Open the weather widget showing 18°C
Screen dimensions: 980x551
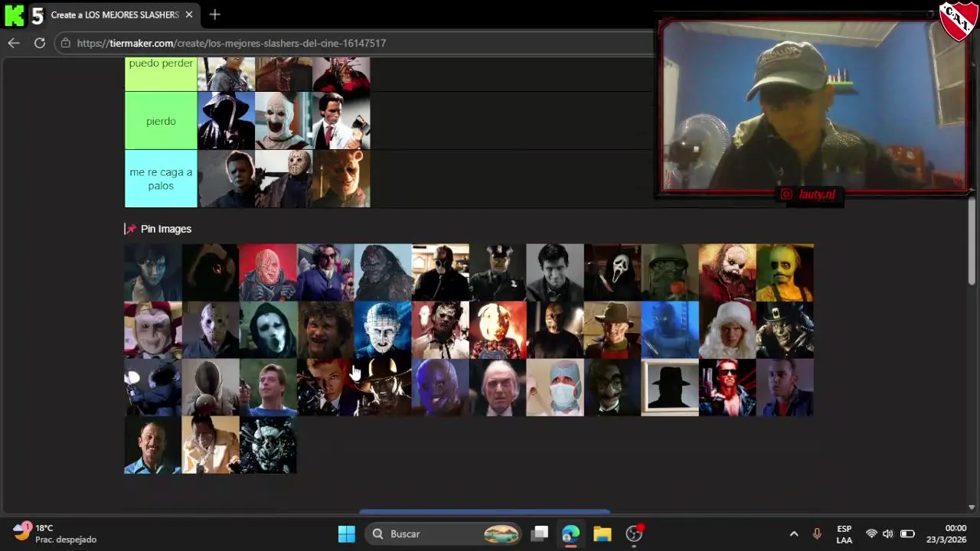point(55,533)
